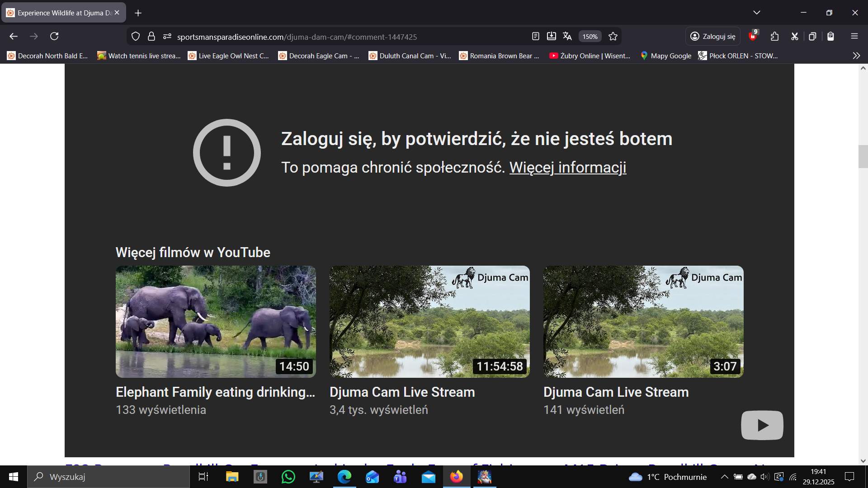Screen dimensions: 868x488
Task: Open the tracking protection shield
Action: click(x=136, y=37)
